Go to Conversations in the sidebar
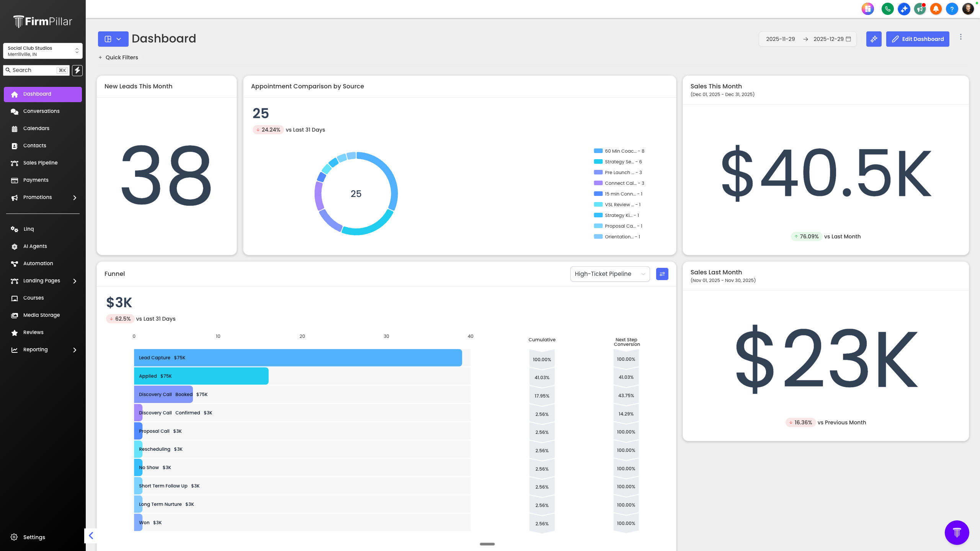Screen dimensions: 980x551 tap(41, 111)
